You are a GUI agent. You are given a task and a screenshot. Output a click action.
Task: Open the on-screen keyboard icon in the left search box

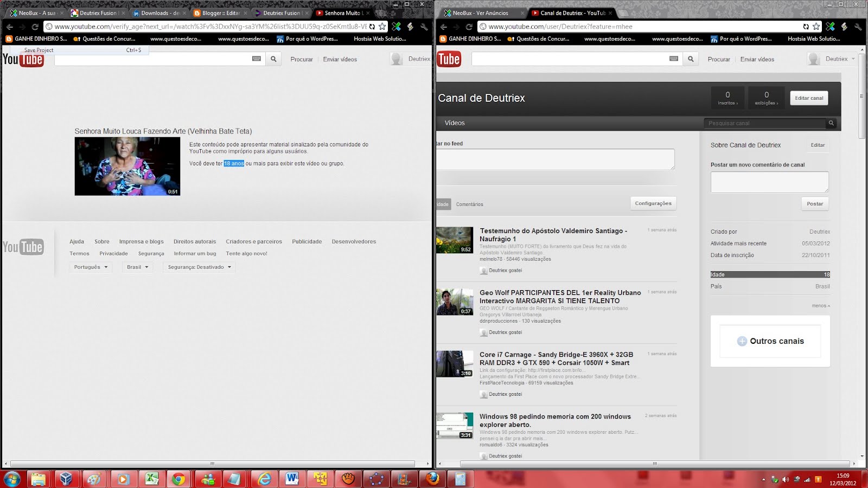coord(257,59)
